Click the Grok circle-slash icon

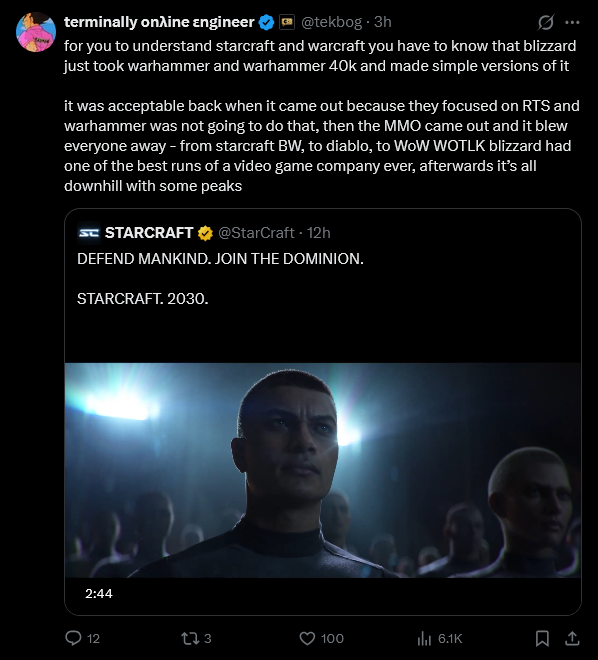(x=545, y=22)
